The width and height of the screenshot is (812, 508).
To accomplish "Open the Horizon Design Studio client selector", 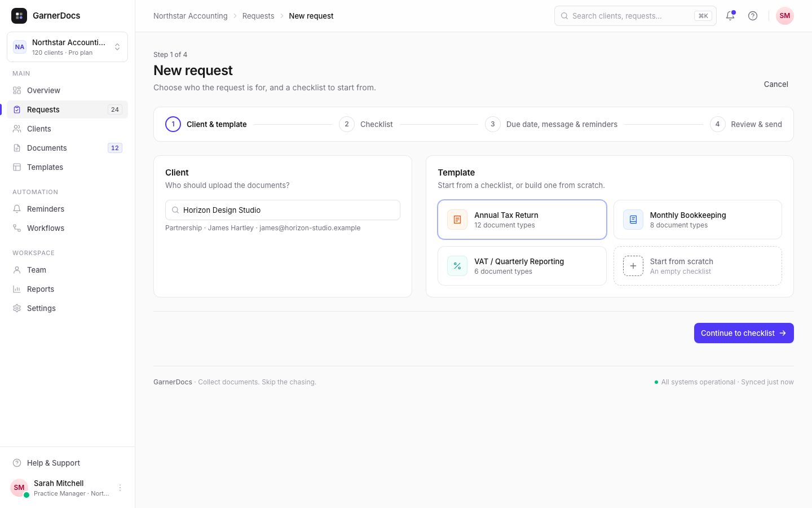I will [283, 210].
